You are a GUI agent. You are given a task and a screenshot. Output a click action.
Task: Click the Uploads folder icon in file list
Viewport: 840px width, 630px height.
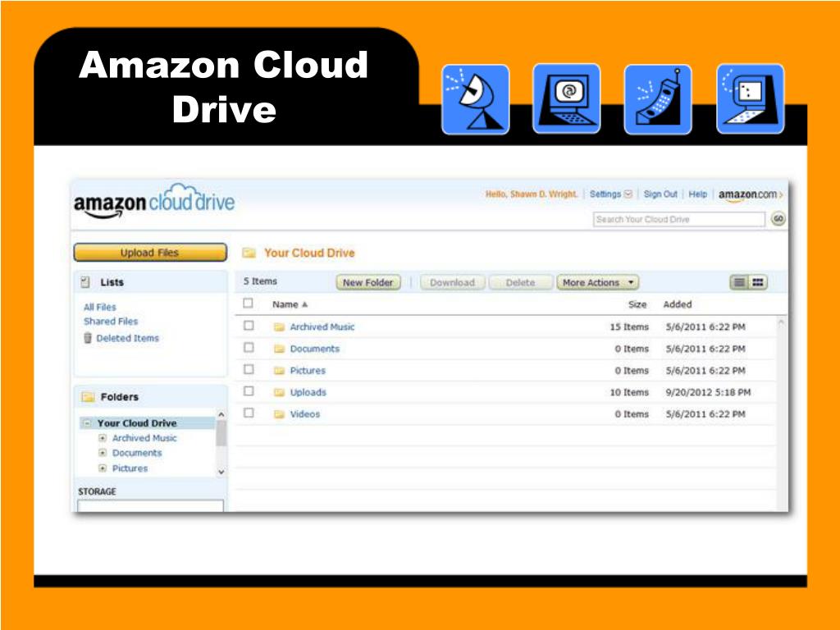[x=279, y=393]
